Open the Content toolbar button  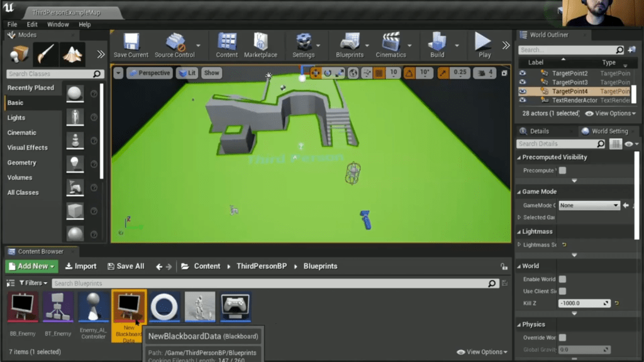(x=226, y=45)
